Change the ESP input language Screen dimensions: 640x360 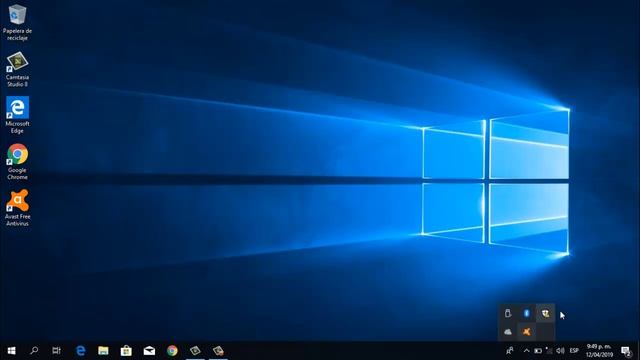click(574, 351)
